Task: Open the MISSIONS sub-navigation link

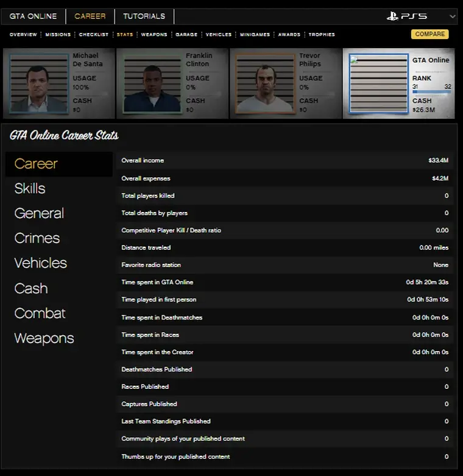Action: tap(58, 35)
